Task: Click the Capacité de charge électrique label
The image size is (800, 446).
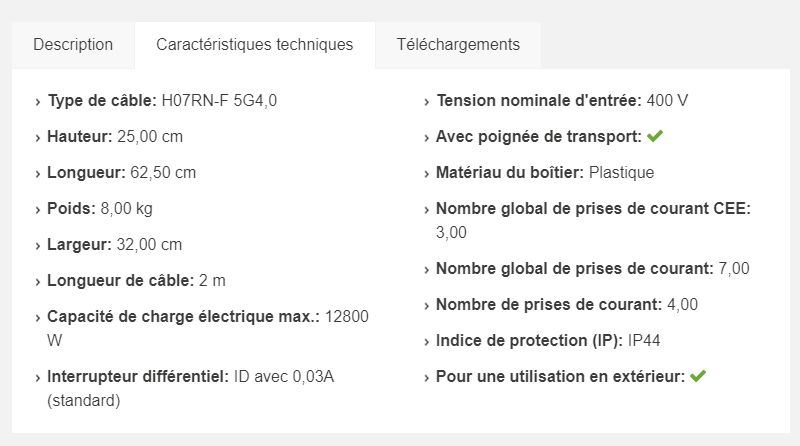Action: pos(183,316)
